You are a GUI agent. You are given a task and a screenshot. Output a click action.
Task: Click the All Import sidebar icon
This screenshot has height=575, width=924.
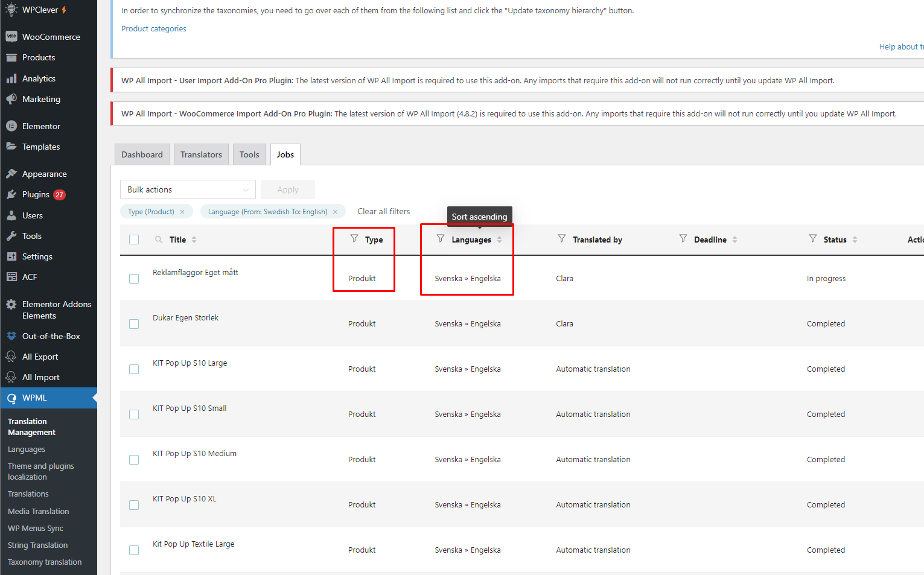[11, 377]
